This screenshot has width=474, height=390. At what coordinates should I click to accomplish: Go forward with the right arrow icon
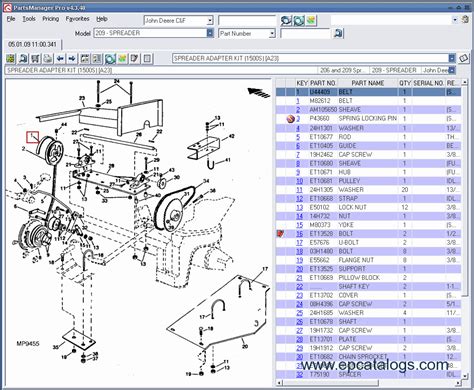[72, 59]
